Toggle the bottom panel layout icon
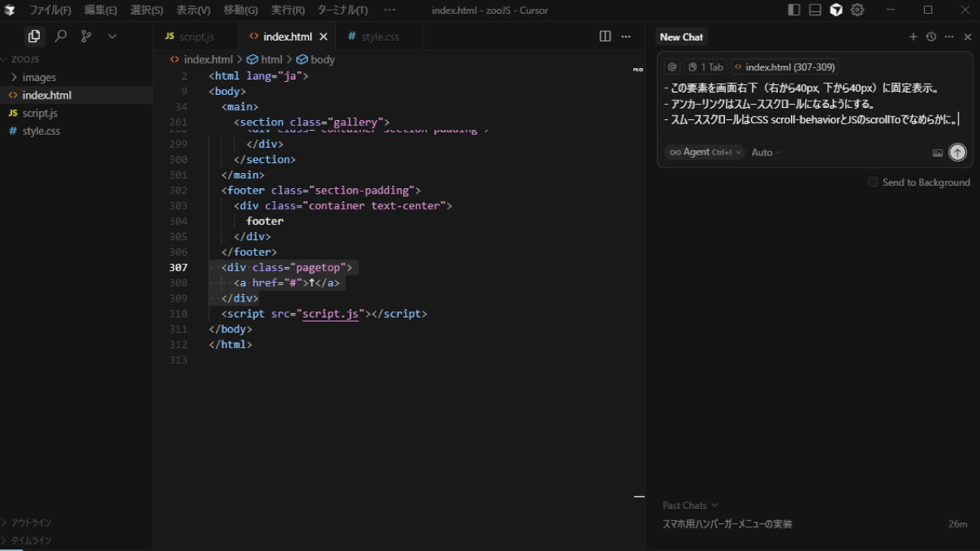The height and width of the screenshot is (551, 980). (x=815, y=10)
